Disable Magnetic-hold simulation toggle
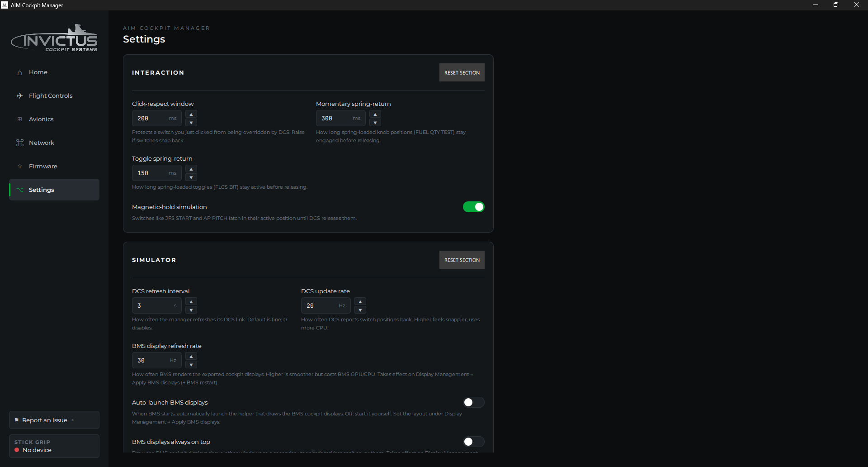The width and height of the screenshot is (868, 467). tap(473, 207)
